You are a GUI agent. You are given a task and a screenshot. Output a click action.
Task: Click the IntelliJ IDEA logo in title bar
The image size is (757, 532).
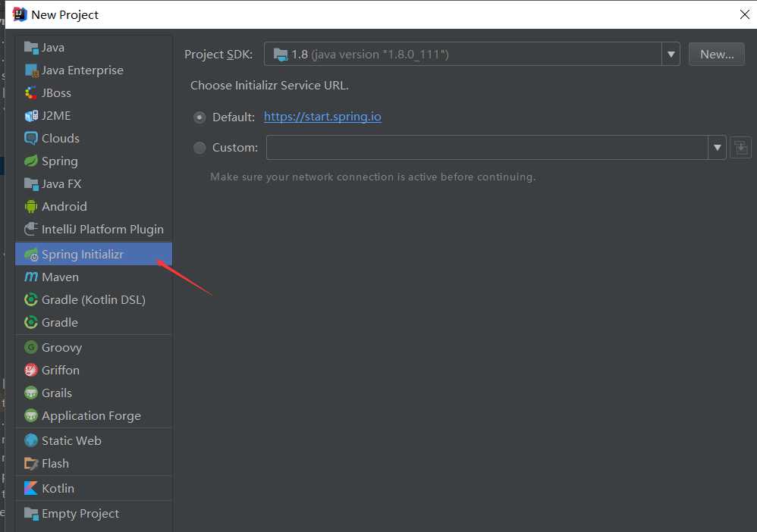coord(19,14)
